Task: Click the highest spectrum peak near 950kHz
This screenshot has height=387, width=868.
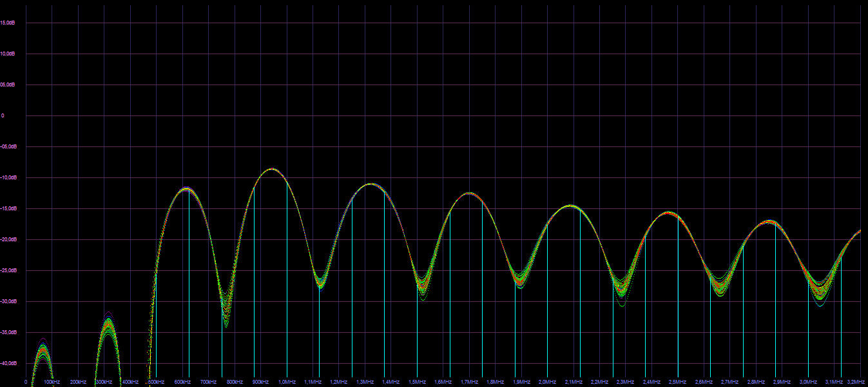Action: [272, 169]
